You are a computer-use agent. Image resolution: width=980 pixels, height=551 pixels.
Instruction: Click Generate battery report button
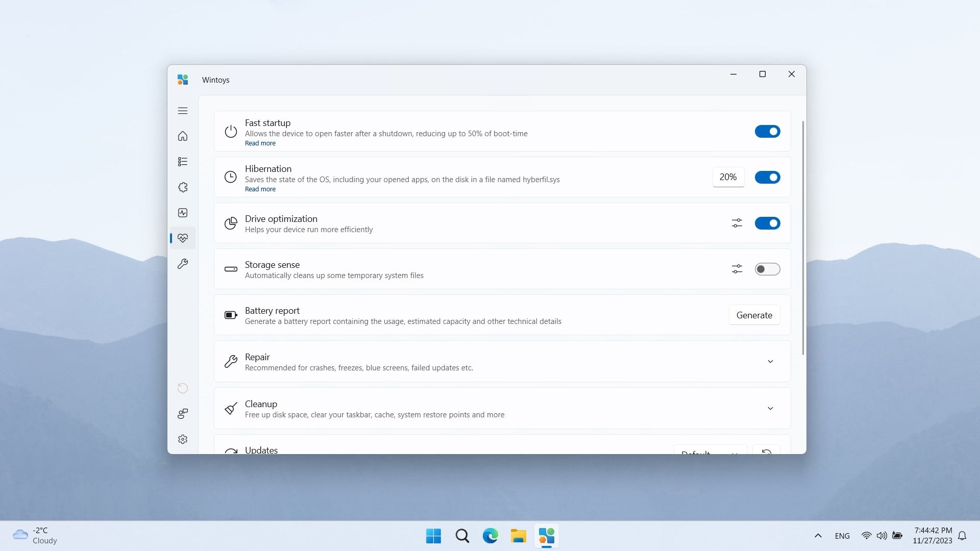click(x=754, y=315)
